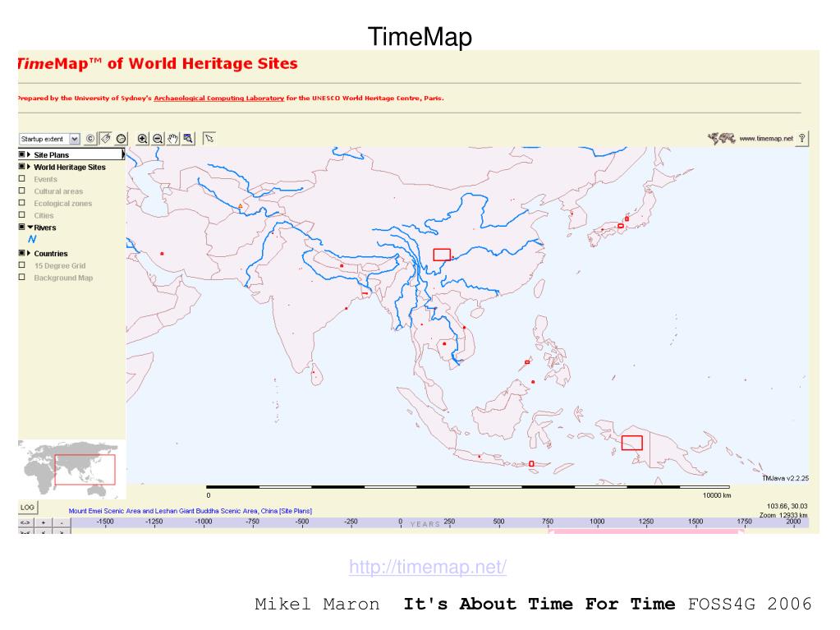This screenshot has width=840, height=630.
Task: Click the World Heritage Sites layer name
Action: [x=70, y=167]
